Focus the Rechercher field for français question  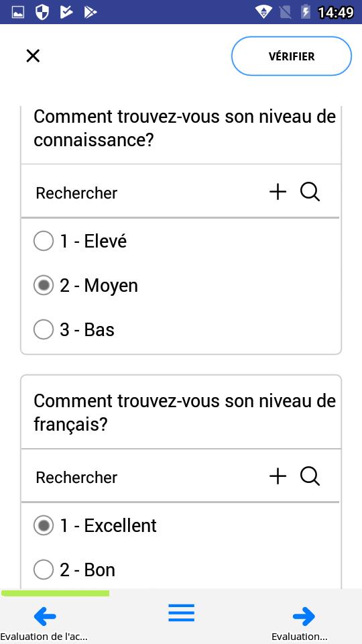(x=143, y=477)
